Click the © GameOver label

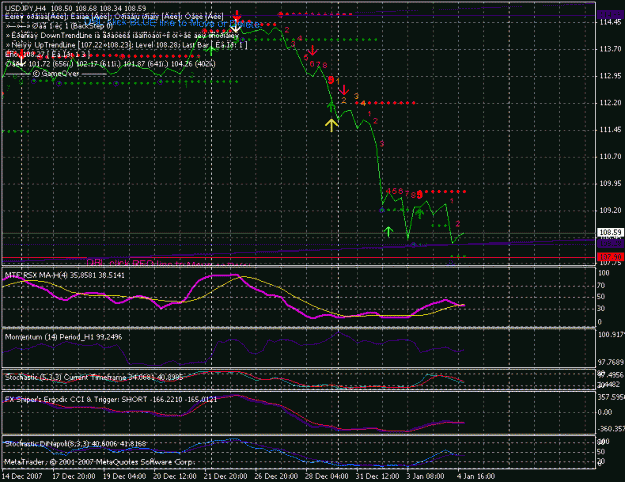click(56, 74)
